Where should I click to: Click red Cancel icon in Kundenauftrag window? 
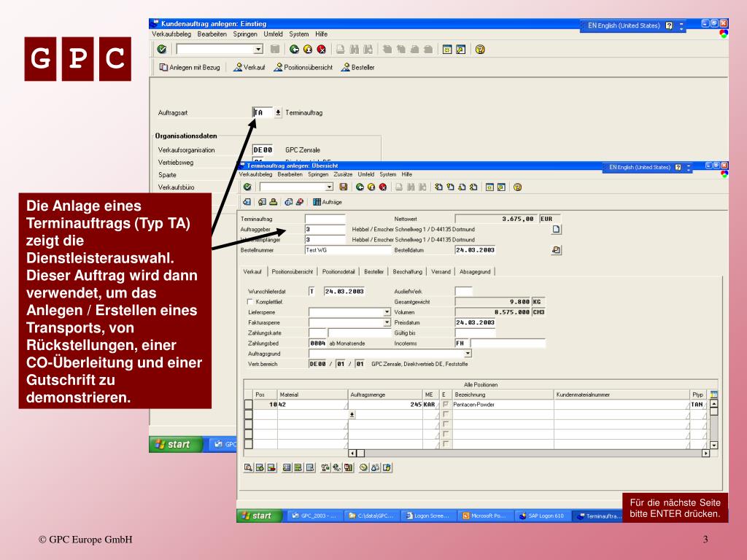pos(322,49)
